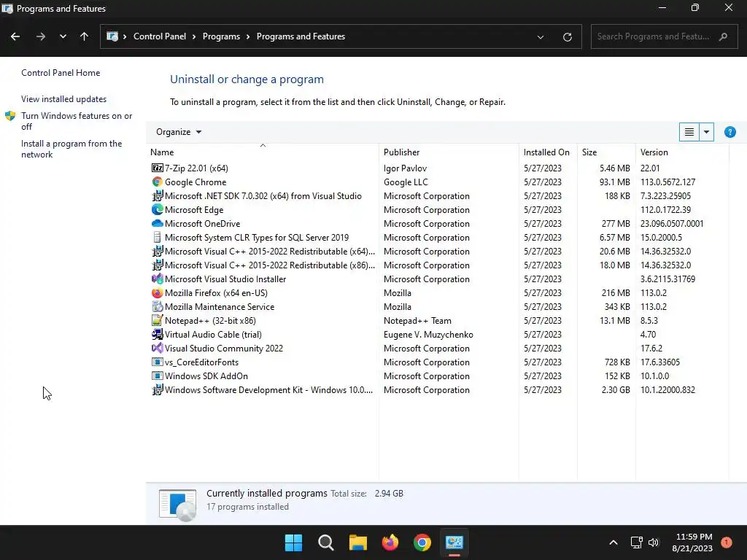Click the Windows Software Development Kit icon

[x=158, y=389]
